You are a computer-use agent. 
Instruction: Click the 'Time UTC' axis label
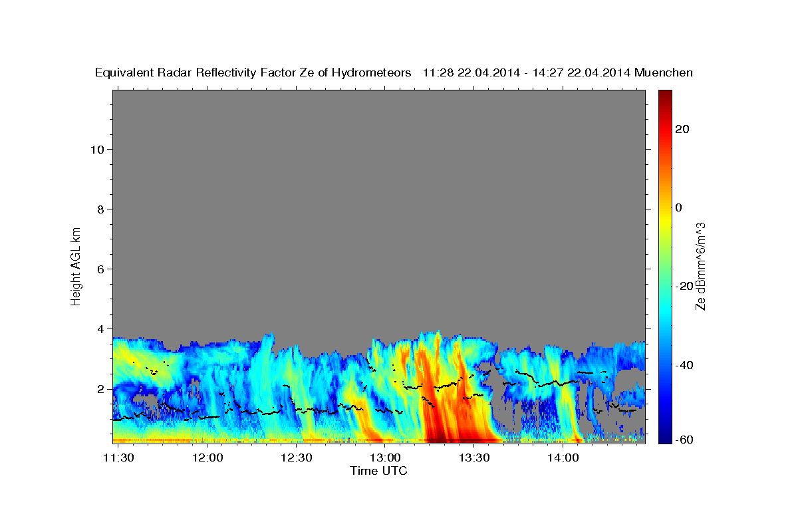coord(378,471)
